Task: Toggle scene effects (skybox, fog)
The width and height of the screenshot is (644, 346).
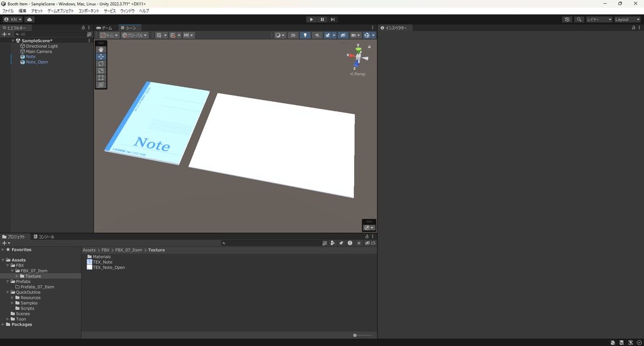Action: point(328,35)
